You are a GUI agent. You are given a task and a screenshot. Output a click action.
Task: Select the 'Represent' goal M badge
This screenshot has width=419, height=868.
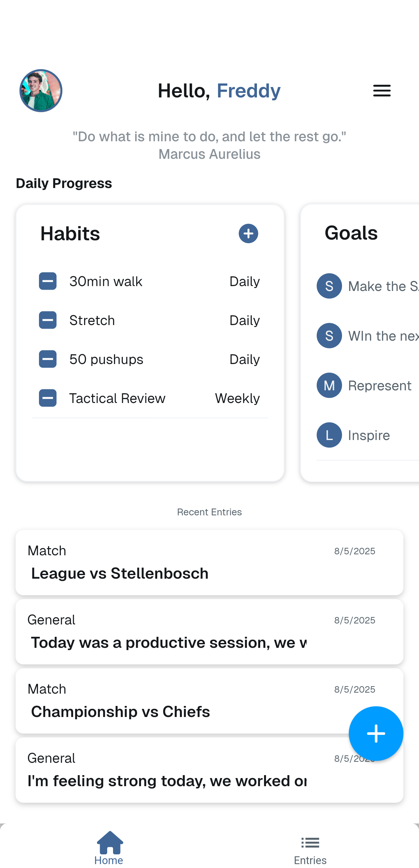tap(329, 385)
